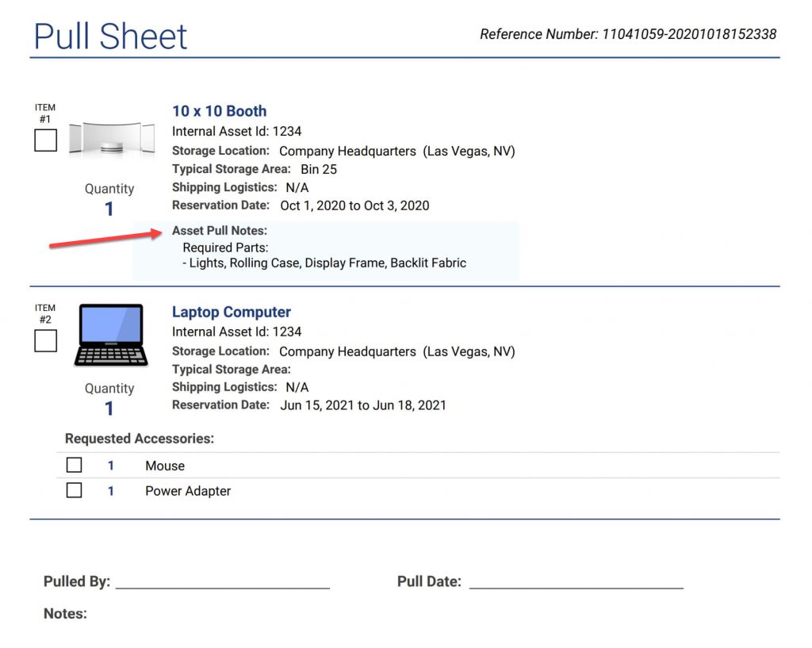Click the Pull Sheet heading

coord(110,36)
